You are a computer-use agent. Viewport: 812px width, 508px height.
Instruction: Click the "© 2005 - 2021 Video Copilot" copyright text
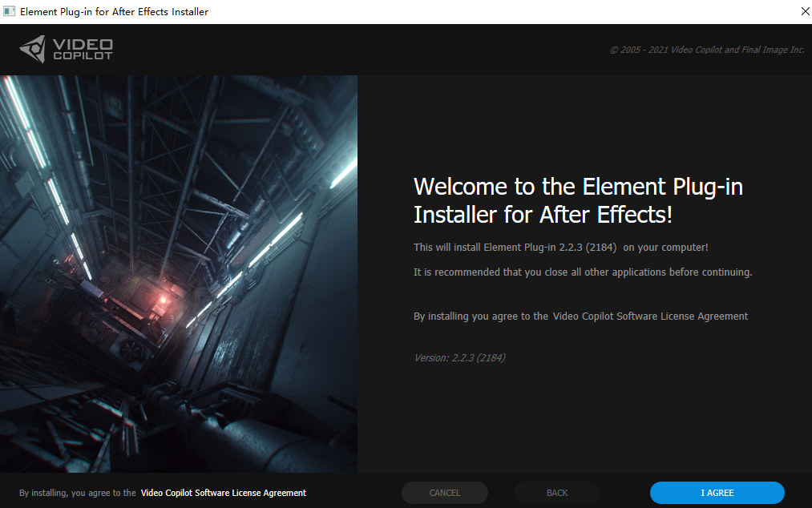pyautogui.click(x=707, y=50)
